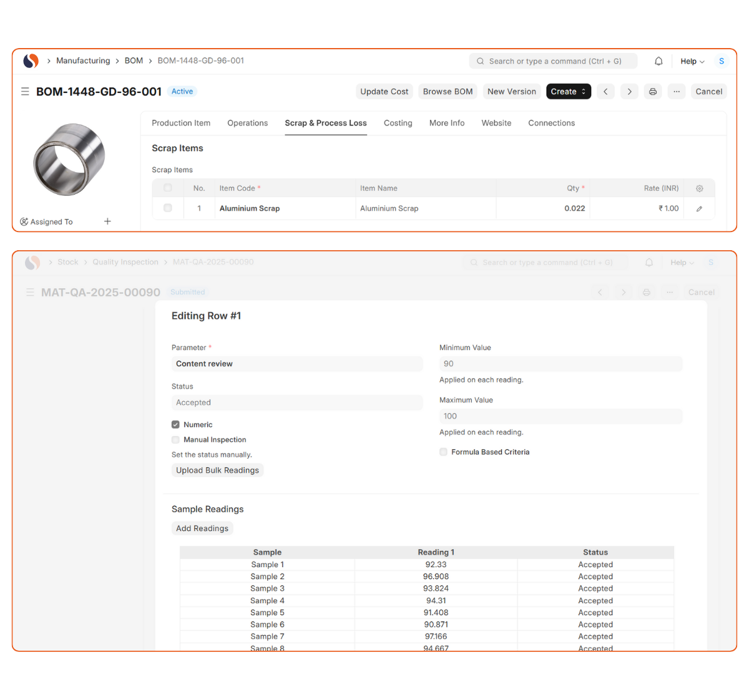Open the sidebar hamburger menu beside BOM-1448-GD-96-001

25,92
